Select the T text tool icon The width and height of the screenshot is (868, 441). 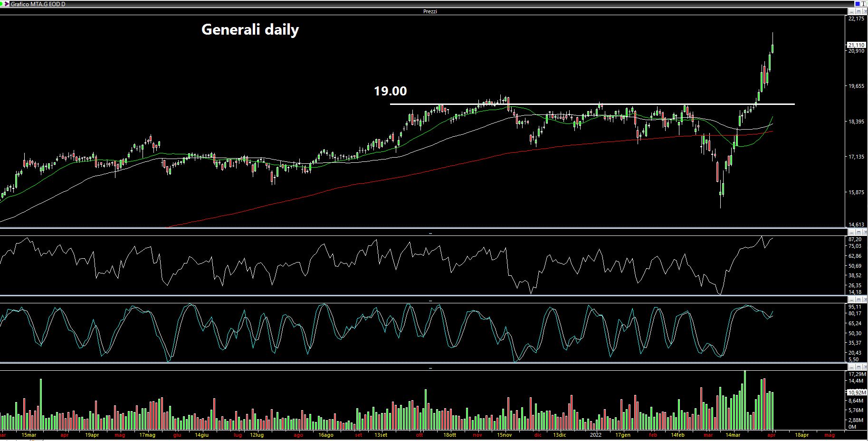pos(863,4)
